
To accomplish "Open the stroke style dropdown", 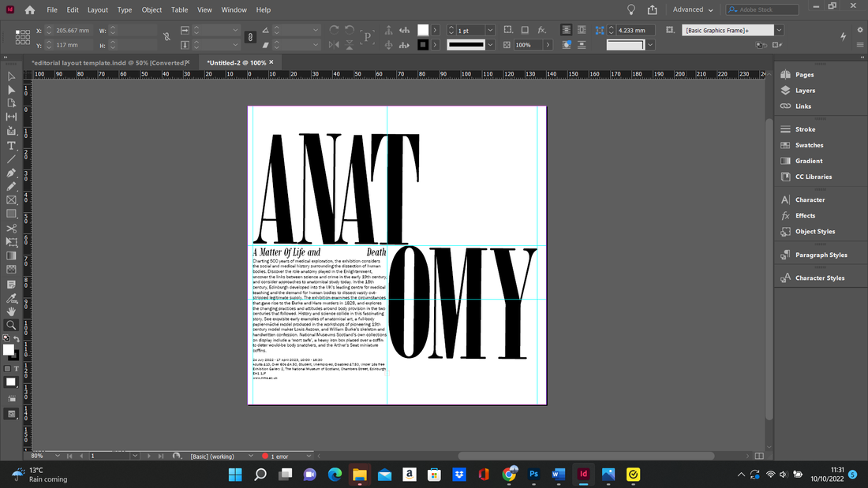I will point(490,45).
